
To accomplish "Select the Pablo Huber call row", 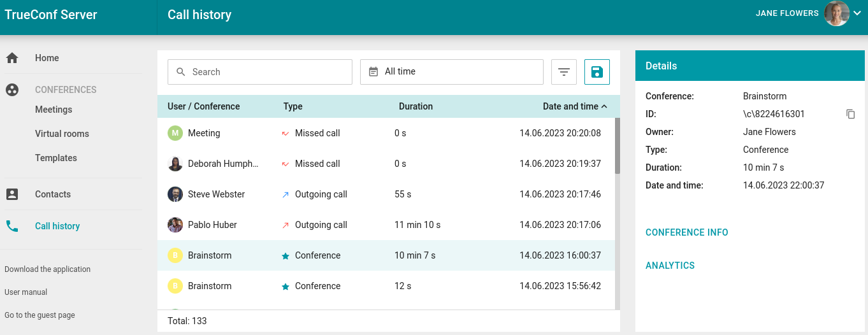I will click(386, 225).
